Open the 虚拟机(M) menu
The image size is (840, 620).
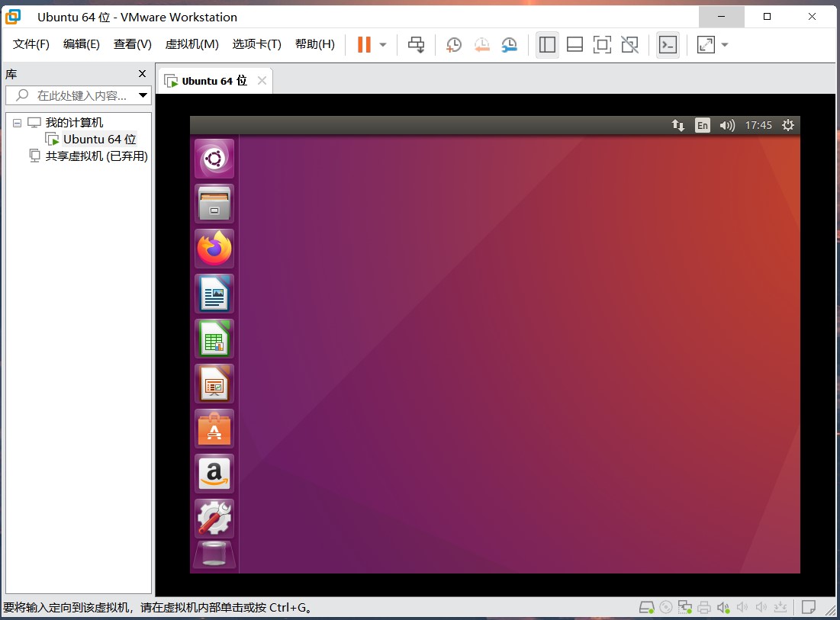pyautogui.click(x=191, y=44)
